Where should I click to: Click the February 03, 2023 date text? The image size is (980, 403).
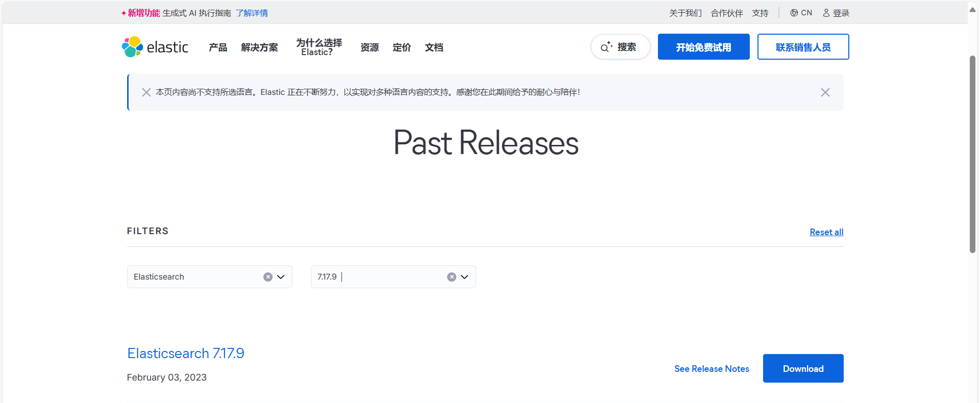166,377
